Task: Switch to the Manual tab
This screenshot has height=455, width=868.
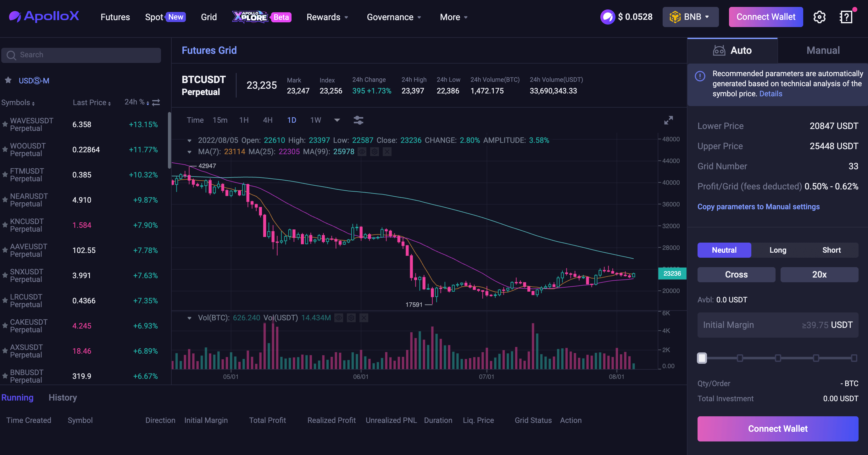Action: tap(823, 50)
